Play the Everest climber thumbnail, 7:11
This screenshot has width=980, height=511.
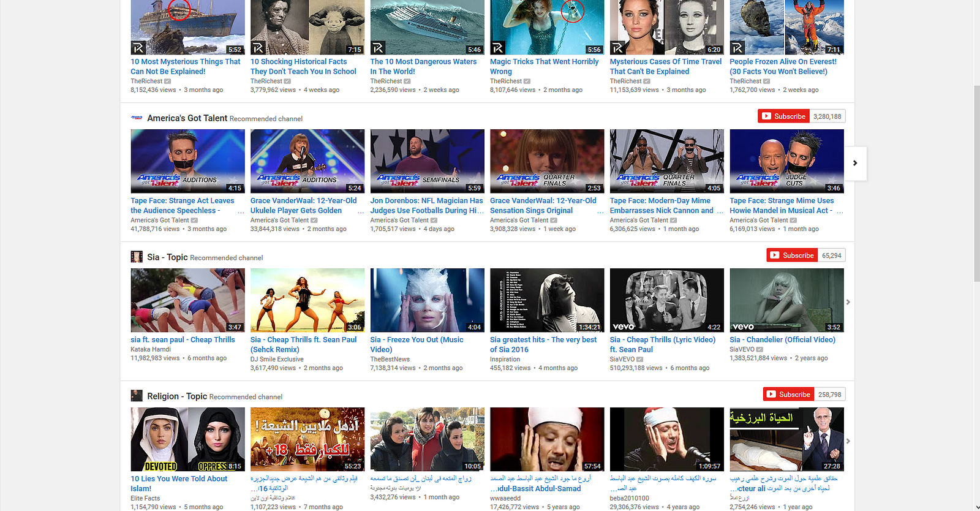coord(787,27)
